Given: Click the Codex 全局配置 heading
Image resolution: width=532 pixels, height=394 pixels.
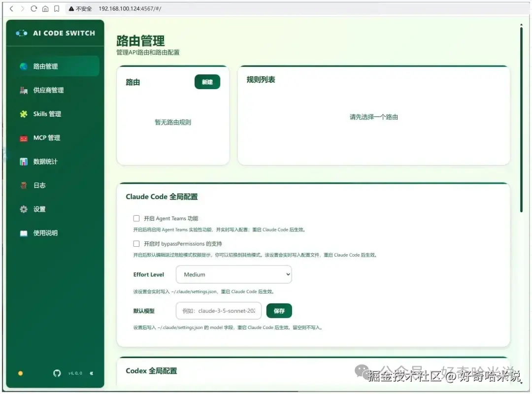Looking at the screenshot, I should [x=151, y=371].
